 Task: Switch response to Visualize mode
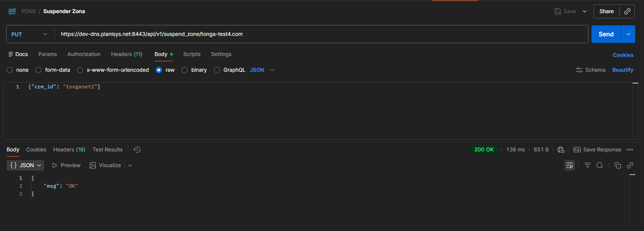[x=105, y=165]
